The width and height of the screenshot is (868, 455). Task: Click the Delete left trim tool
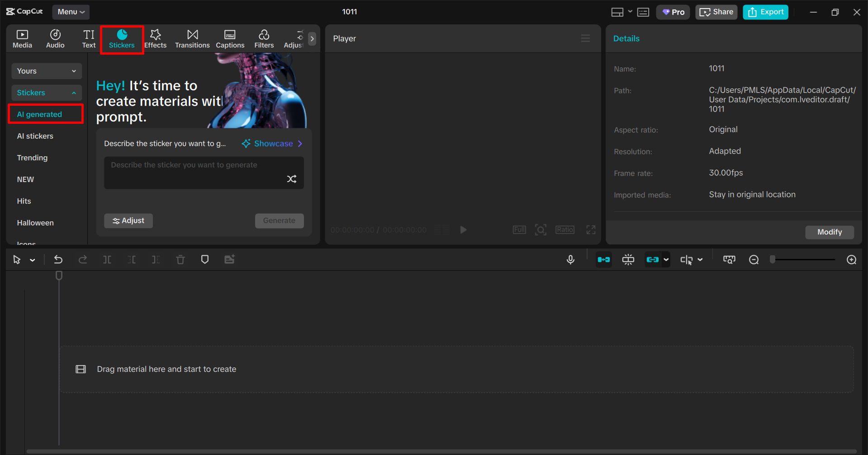tap(132, 259)
